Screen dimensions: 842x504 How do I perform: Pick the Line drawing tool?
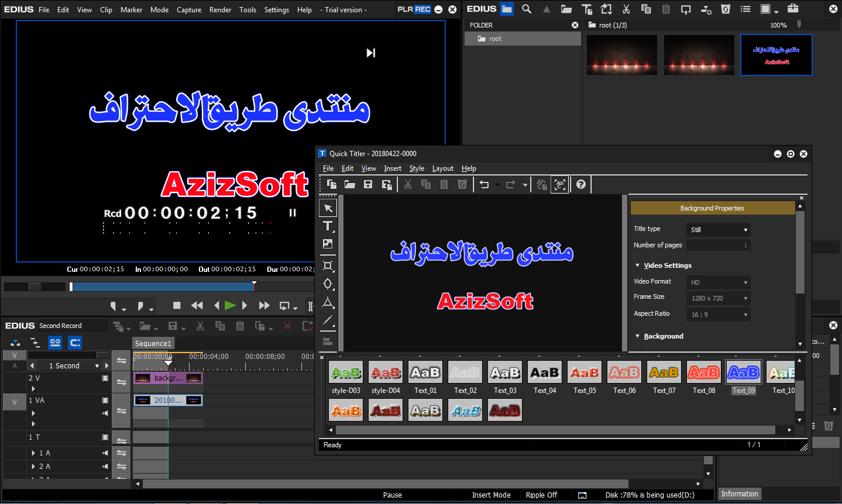328,320
